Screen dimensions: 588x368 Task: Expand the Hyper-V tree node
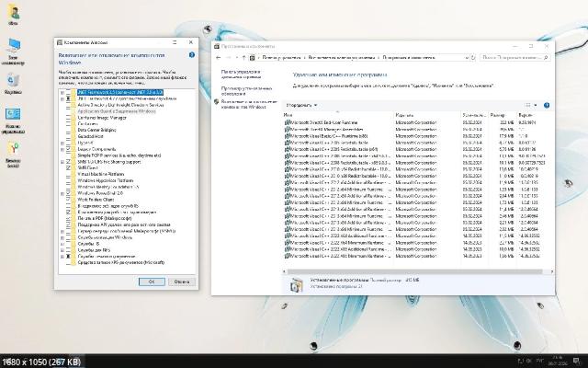(x=63, y=141)
